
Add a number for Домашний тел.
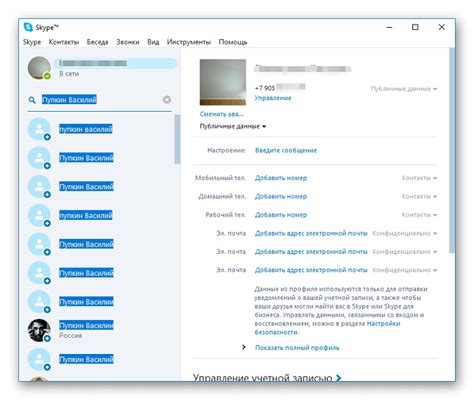pyautogui.click(x=281, y=196)
